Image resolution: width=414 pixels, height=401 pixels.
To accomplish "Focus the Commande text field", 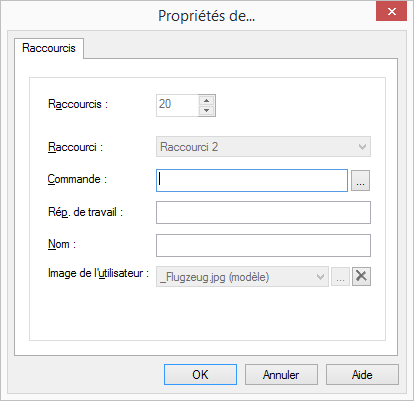I will coord(252,180).
